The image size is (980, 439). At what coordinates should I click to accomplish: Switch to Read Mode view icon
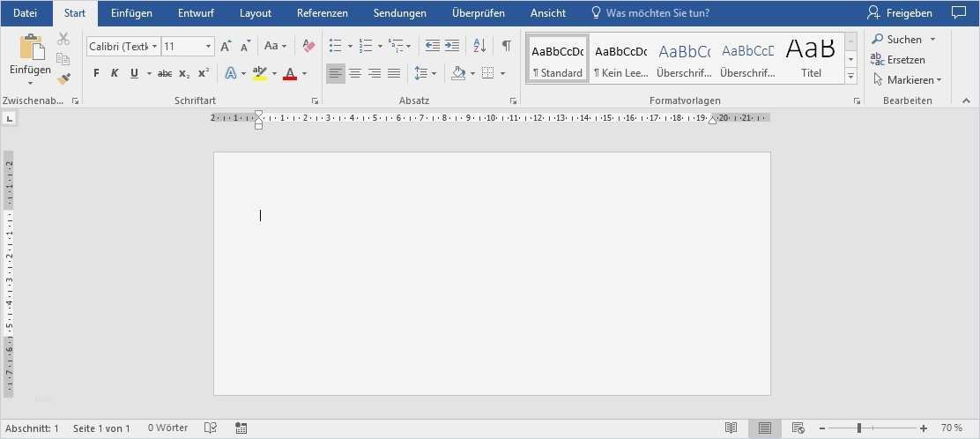(731, 428)
